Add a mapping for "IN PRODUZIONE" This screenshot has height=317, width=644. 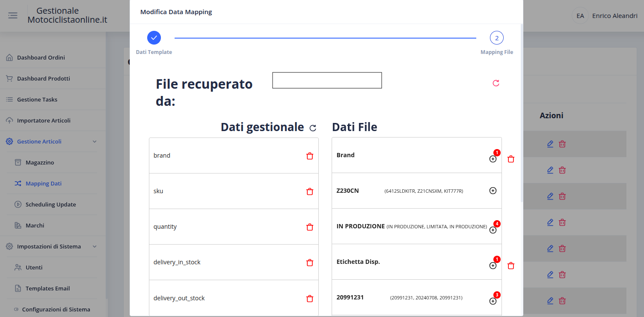pos(493,230)
